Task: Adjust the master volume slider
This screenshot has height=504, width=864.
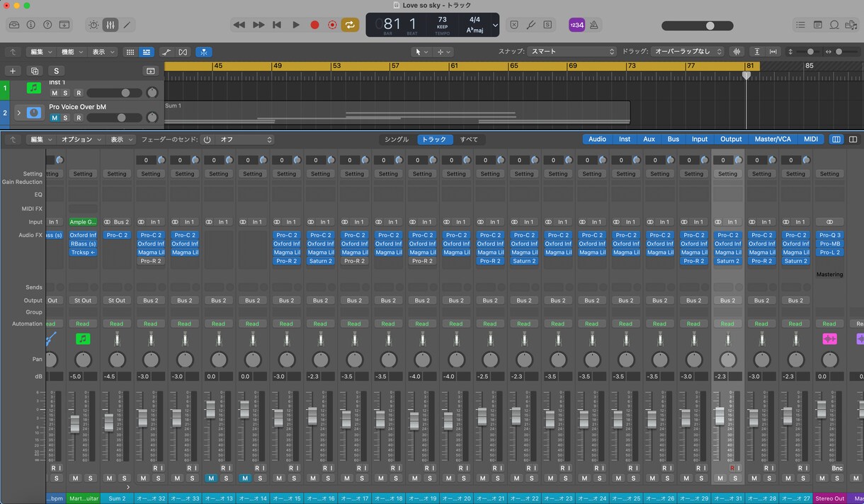Action: coord(698,25)
